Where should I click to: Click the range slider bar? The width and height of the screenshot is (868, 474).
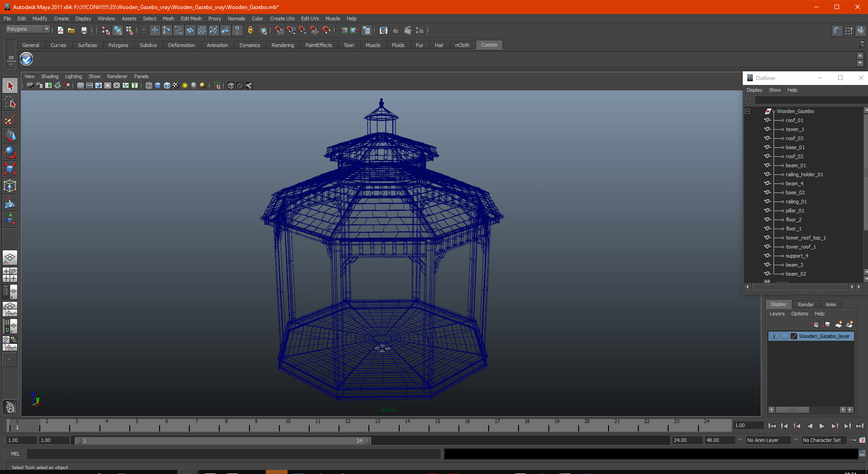[x=222, y=441]
